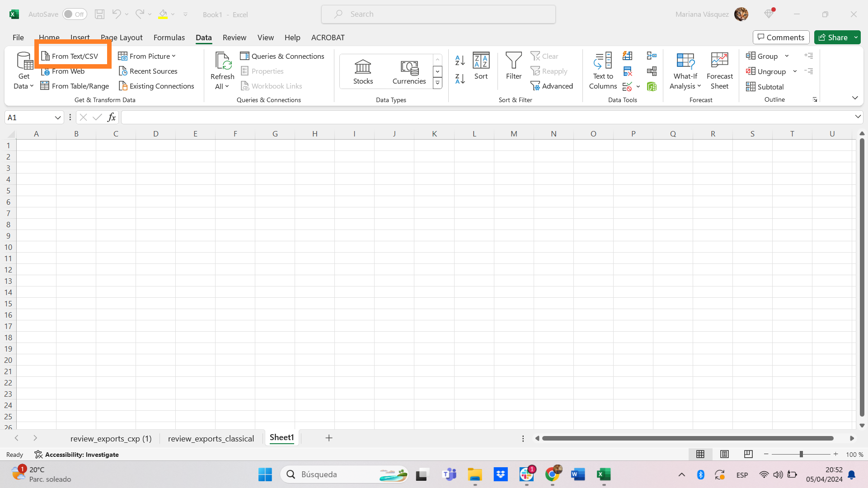
Task: Click the Flash Fill icon
Action: (x=628, y=56)
